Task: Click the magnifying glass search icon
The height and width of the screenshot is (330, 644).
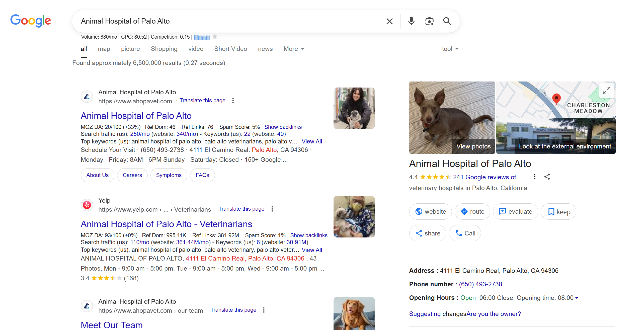Action: (447, 21)
